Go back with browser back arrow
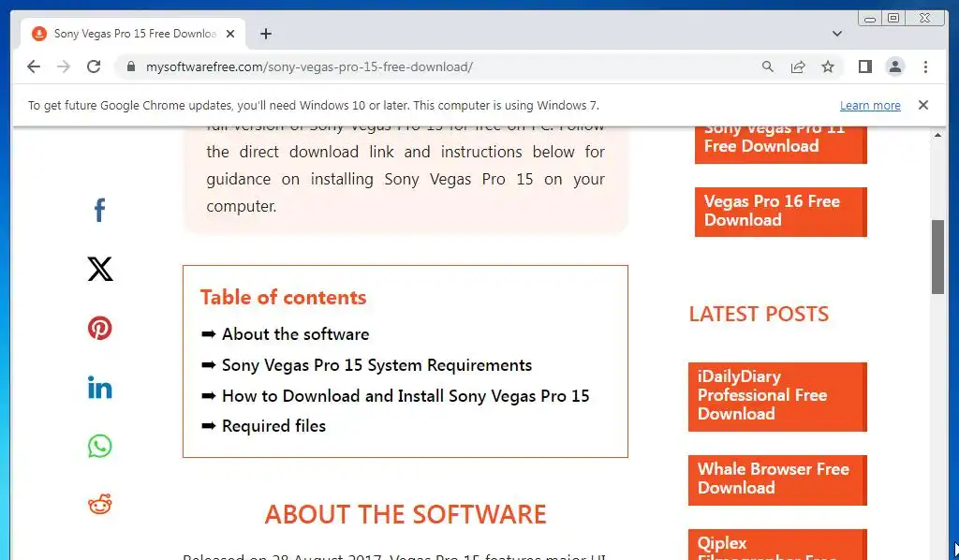 (34, 66)
